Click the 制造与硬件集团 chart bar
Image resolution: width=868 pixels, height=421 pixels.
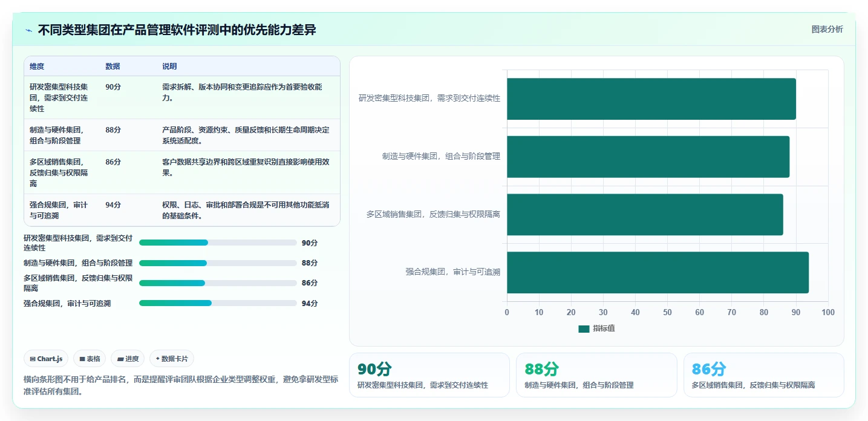(648, 157)
